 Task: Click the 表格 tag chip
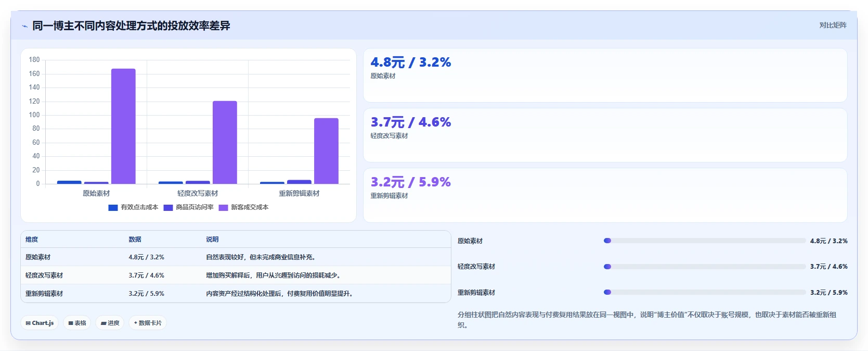point(77,323)
